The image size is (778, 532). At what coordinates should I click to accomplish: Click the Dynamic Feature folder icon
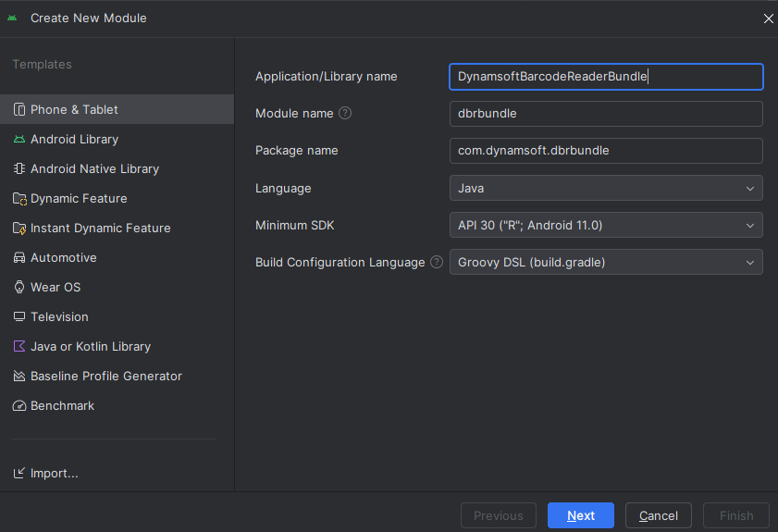[x=19, y=199]
